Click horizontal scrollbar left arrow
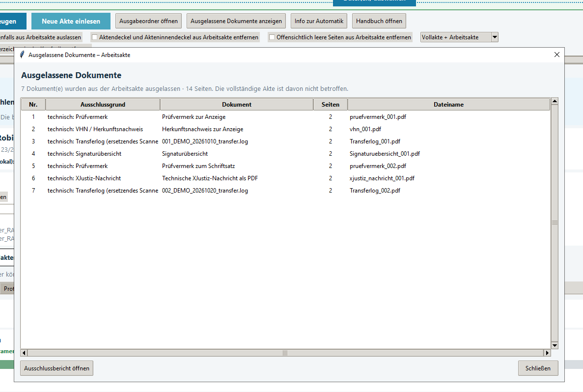 tap(24, 353)
